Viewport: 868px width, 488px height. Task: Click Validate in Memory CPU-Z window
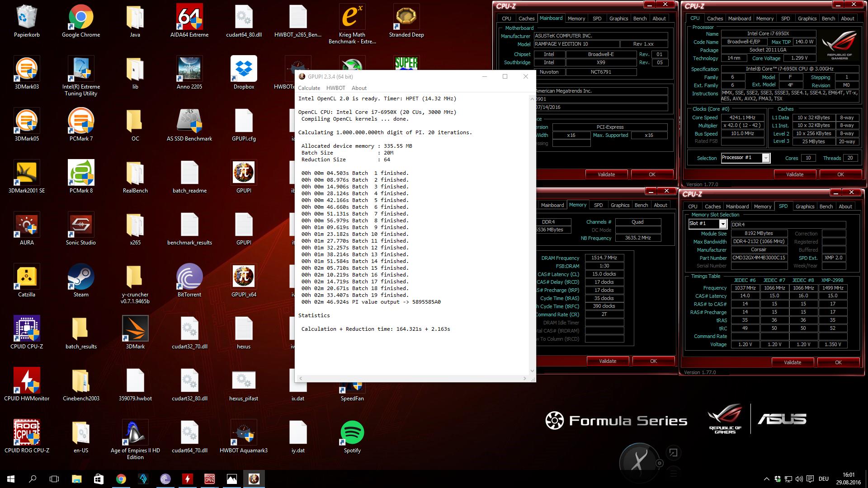608,361
